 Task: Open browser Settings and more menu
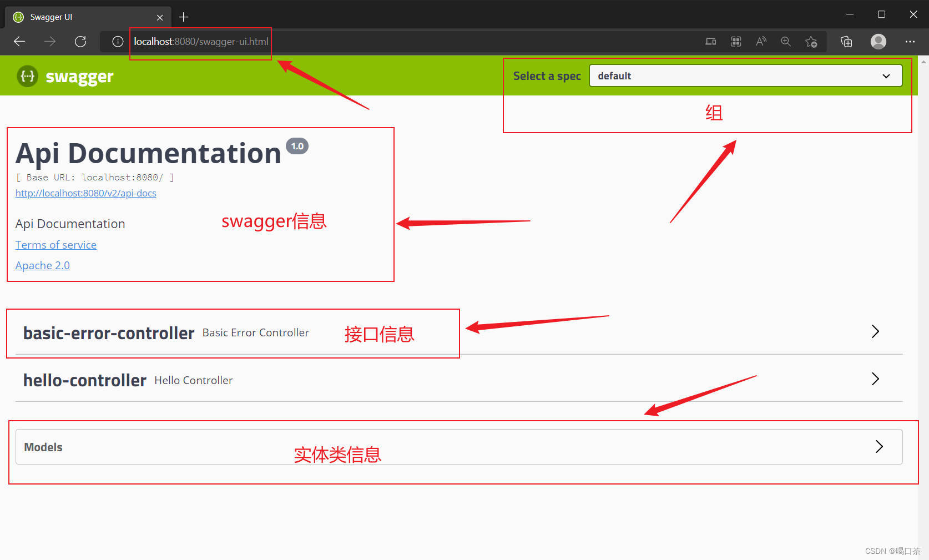coord(910,42)
